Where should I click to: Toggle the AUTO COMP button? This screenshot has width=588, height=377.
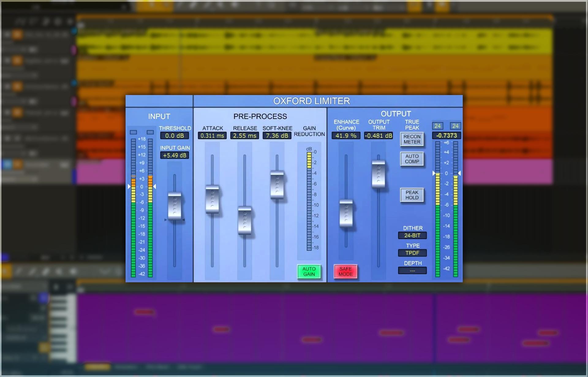tap(412, 159)
